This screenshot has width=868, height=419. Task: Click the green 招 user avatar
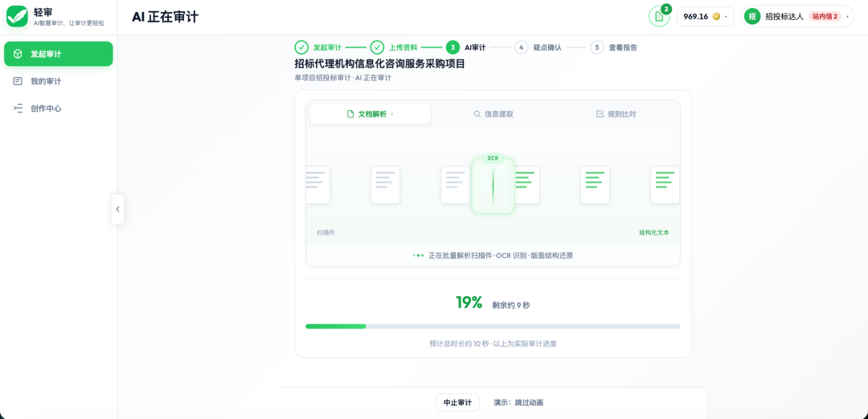[x=752, y=17]
